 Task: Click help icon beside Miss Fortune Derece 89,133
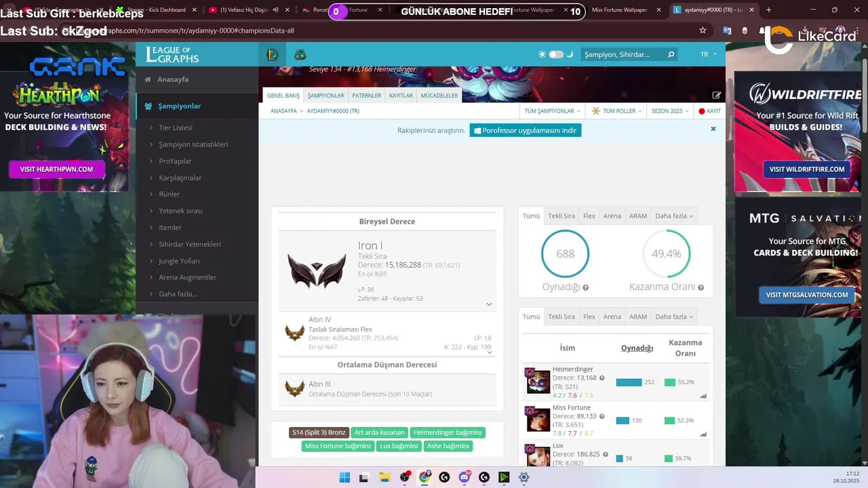pos(601,417)
